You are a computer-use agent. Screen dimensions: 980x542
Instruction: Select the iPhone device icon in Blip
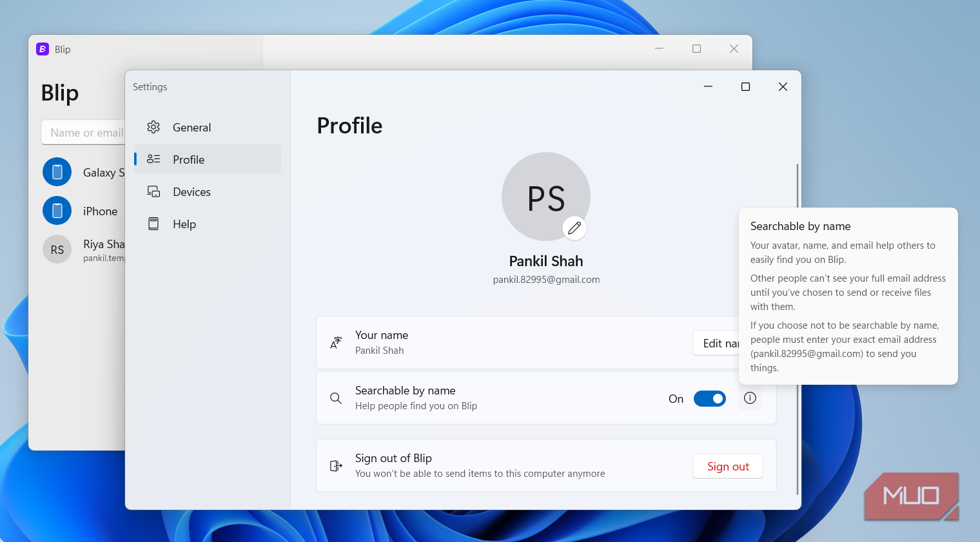[57, 211]
